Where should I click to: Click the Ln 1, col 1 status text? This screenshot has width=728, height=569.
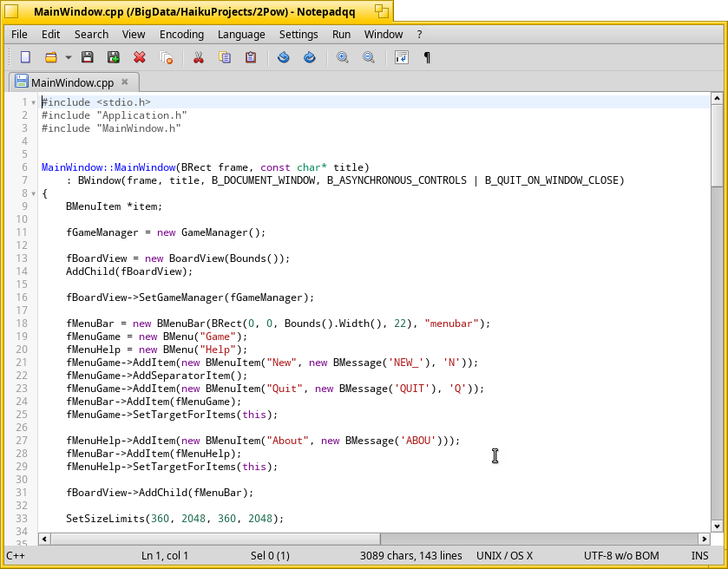[165, 555]
